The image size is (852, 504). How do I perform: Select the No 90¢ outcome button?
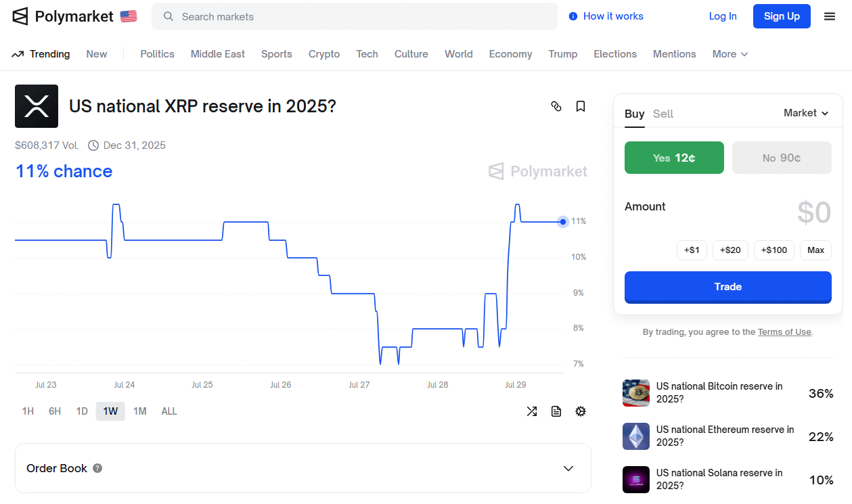tap(782, 157)
